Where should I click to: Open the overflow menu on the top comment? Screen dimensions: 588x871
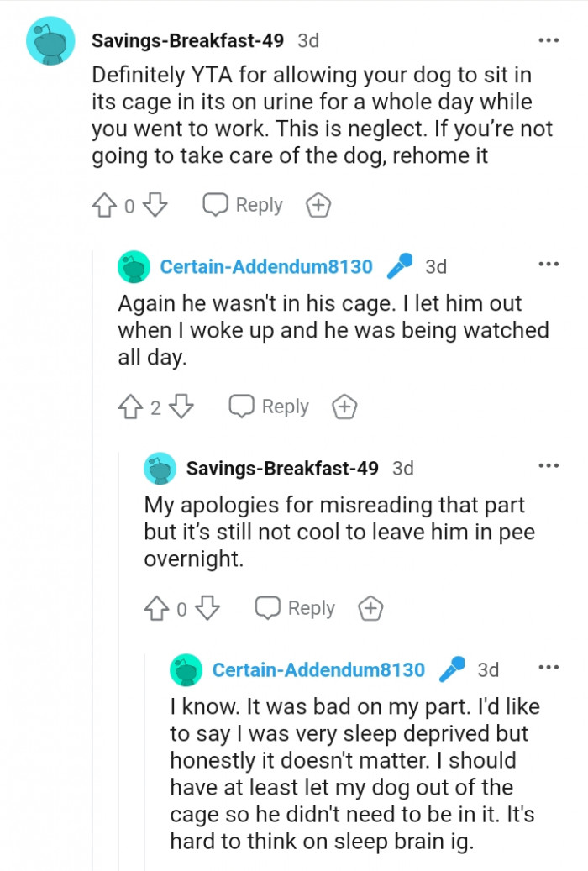tap(548, 39)
